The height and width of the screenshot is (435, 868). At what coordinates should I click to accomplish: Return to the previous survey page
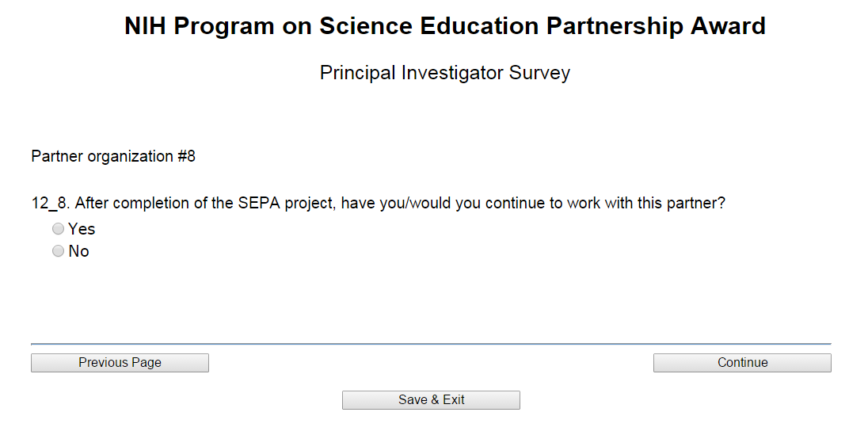tap(120, 363)
